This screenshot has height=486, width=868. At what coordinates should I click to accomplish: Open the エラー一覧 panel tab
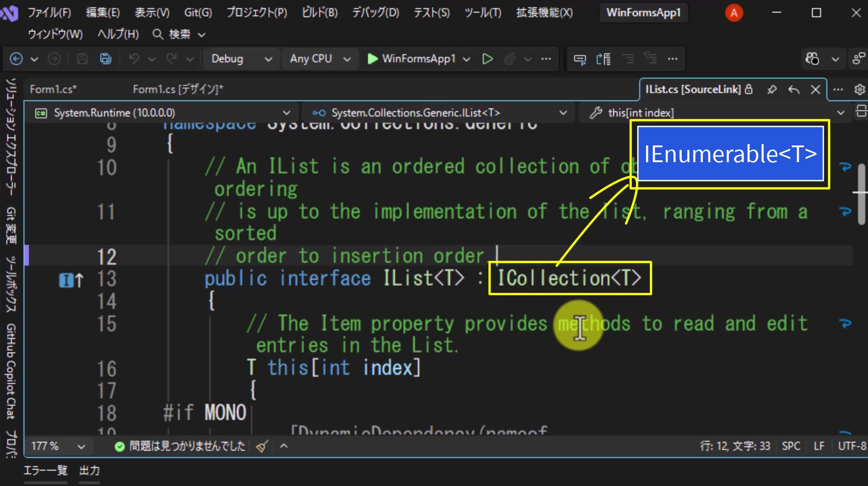45,471
